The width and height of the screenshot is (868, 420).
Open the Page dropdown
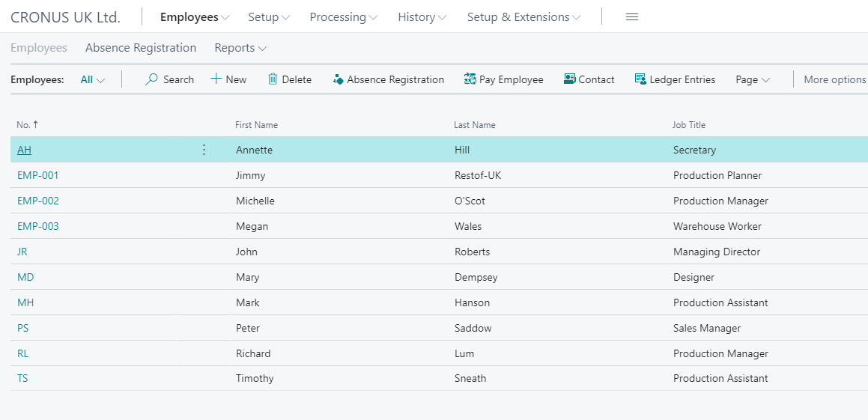pos(753,79)
